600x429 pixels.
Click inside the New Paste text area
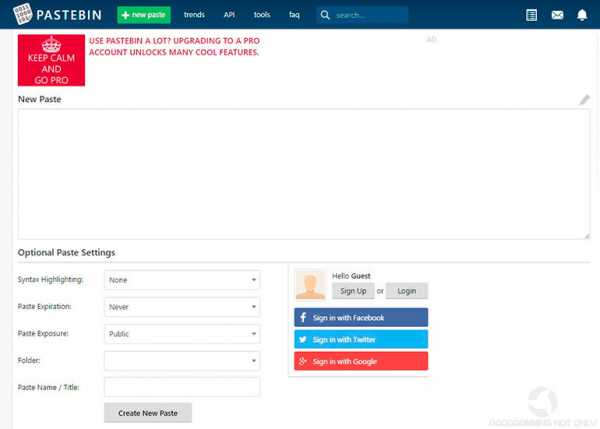[x=304, y=174]
